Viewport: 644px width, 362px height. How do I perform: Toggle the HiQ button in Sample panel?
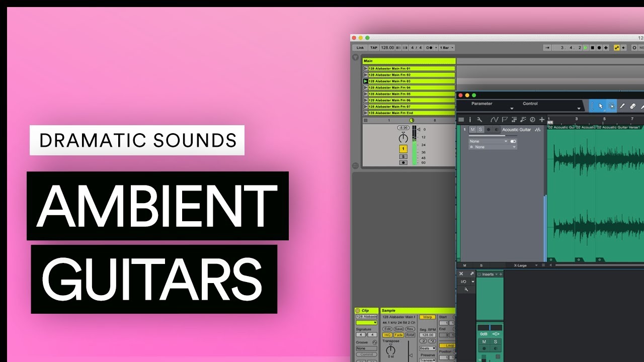tap(387, 335)
